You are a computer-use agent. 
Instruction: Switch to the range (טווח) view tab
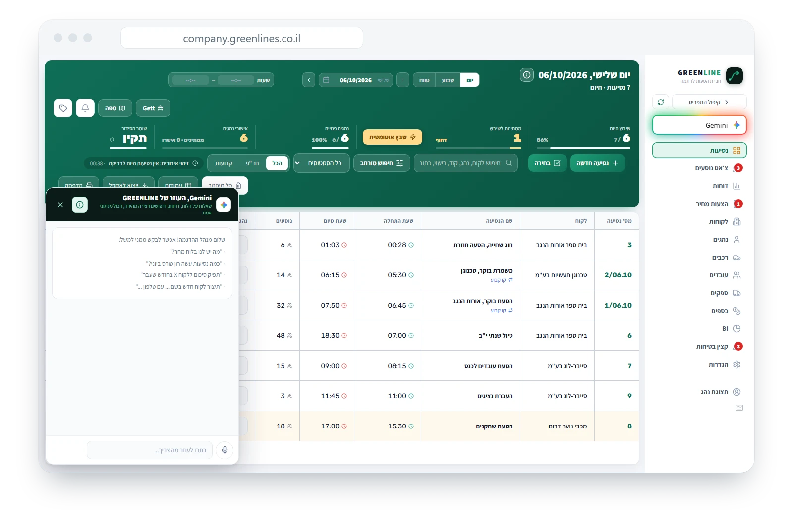coord(425,80)
